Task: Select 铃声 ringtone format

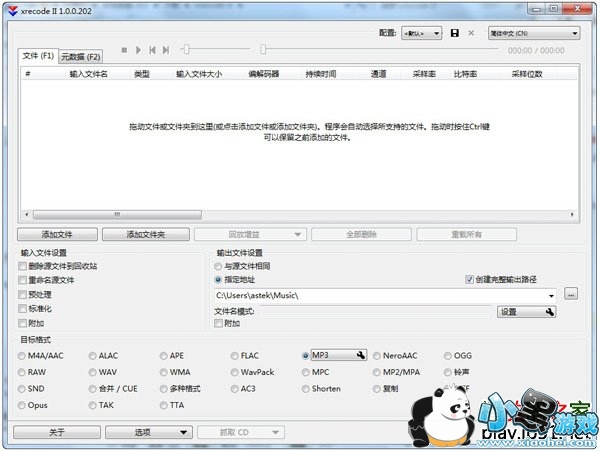Action: (447, 372)
